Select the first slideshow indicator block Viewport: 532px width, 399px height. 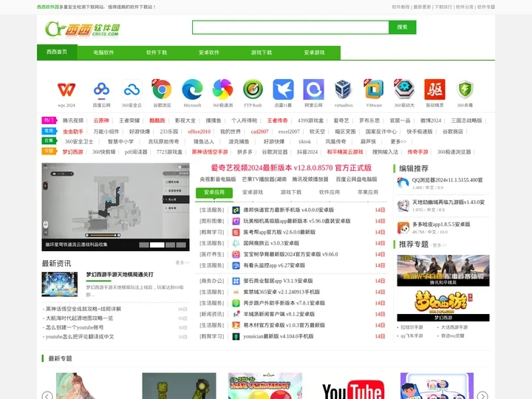[x=144, y=245]
